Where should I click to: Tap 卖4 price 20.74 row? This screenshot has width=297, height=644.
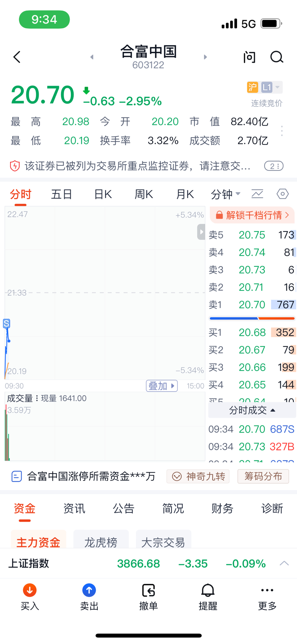(x=252, y=252)
